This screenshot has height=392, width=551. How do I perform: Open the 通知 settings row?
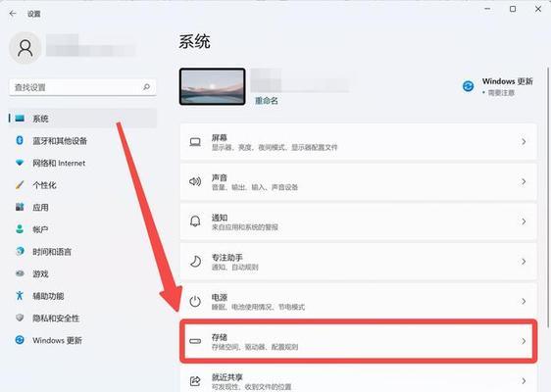coord(359,221)
